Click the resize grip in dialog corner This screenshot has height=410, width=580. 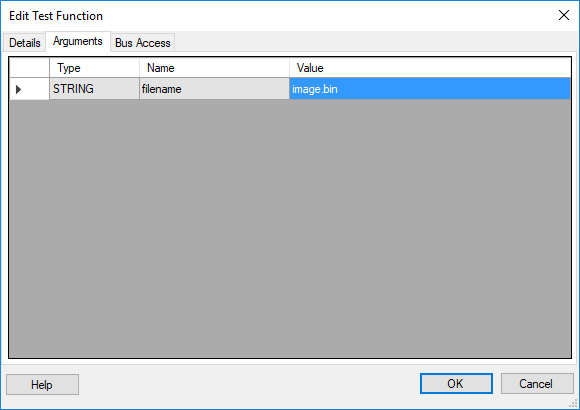574,404
